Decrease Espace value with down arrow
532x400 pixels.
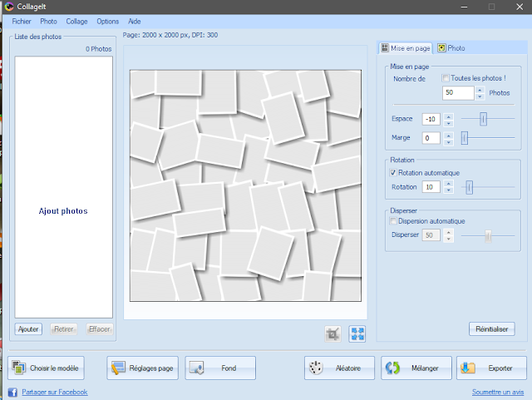[449, 122]
